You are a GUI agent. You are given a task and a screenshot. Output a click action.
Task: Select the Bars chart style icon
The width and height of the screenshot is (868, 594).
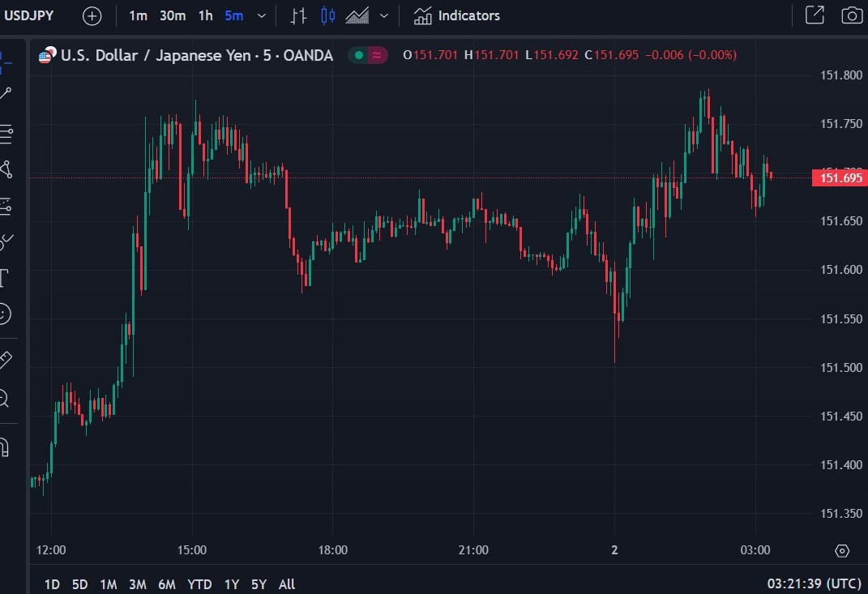(298, 16)
